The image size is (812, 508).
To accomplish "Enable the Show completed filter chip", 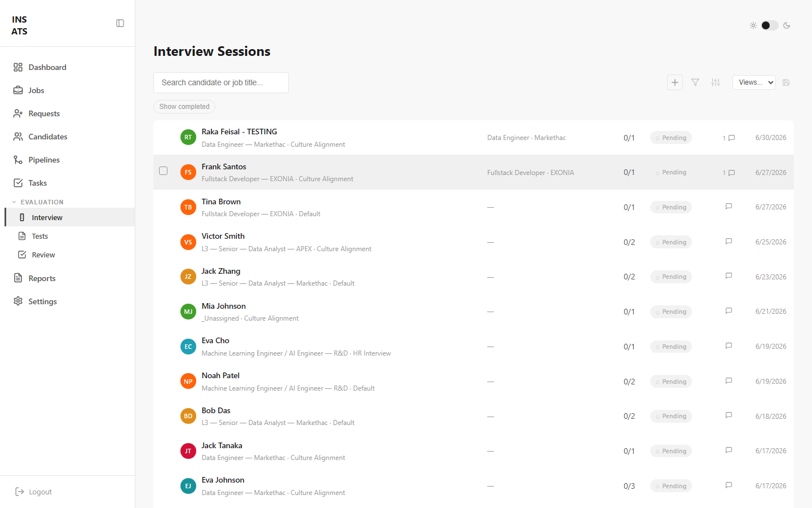I will 184,107.
